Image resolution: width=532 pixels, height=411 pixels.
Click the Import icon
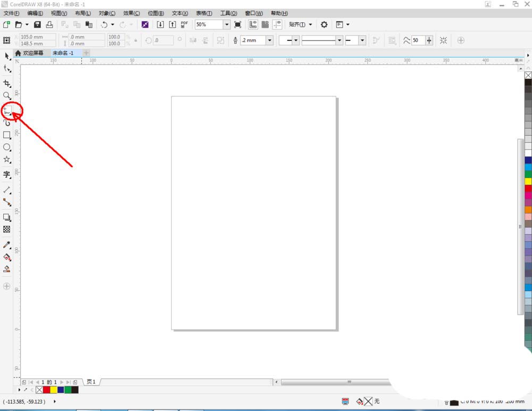pyautogui.click(x=160, y=24)
